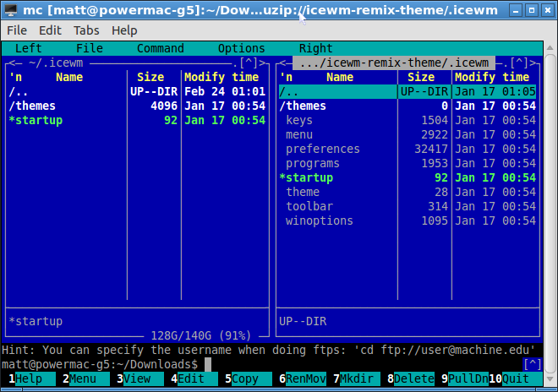
Task: Maximize the mc terminal window
Action: click(x=532, y=11)
